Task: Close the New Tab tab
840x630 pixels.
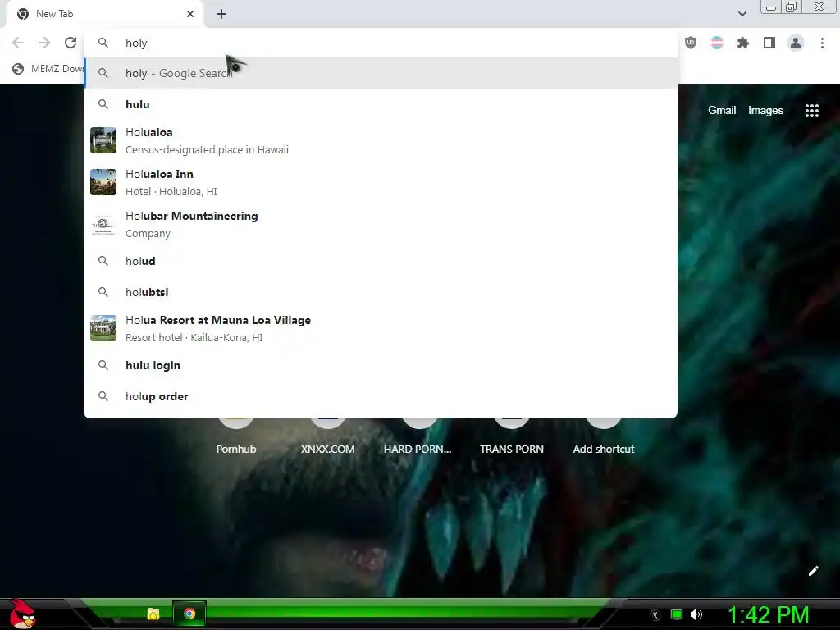Action: (190, 14)
